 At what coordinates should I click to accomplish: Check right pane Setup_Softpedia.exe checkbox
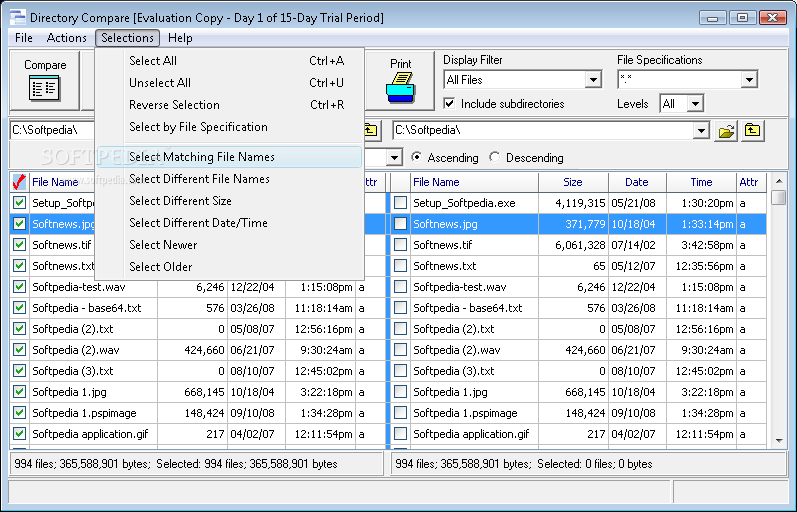tap(401, 202)
